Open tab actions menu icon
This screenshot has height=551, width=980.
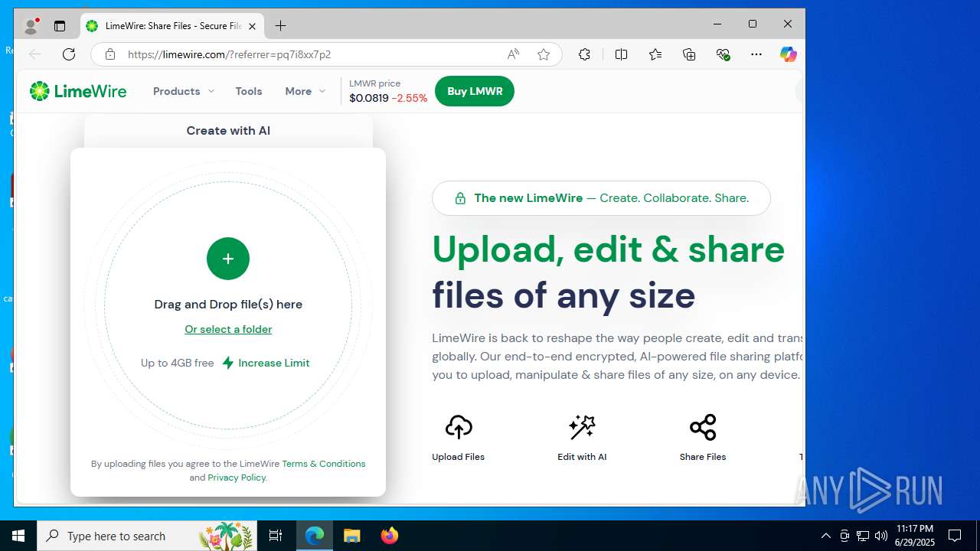(60, 26)
